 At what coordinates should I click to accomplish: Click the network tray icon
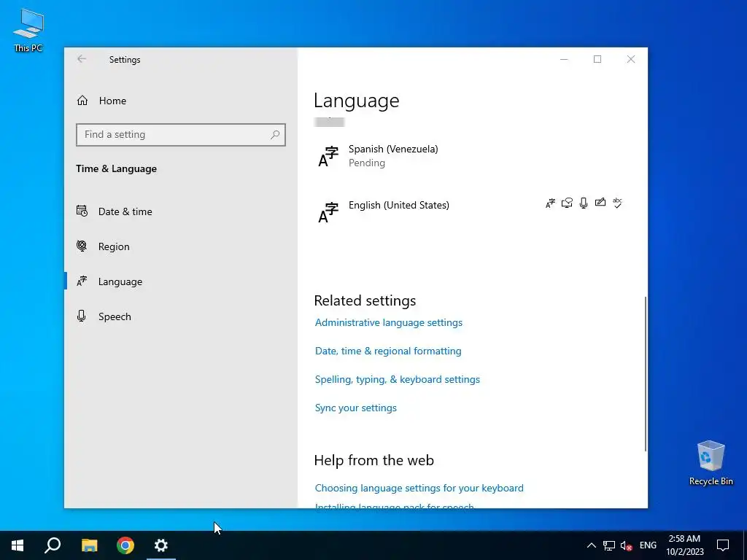pos(609,545)
